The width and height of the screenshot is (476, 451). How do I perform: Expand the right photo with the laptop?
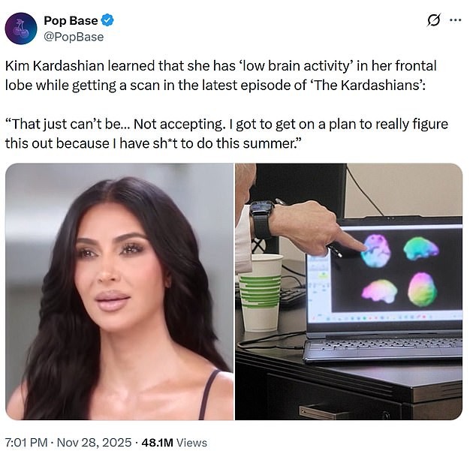point(349,292)
